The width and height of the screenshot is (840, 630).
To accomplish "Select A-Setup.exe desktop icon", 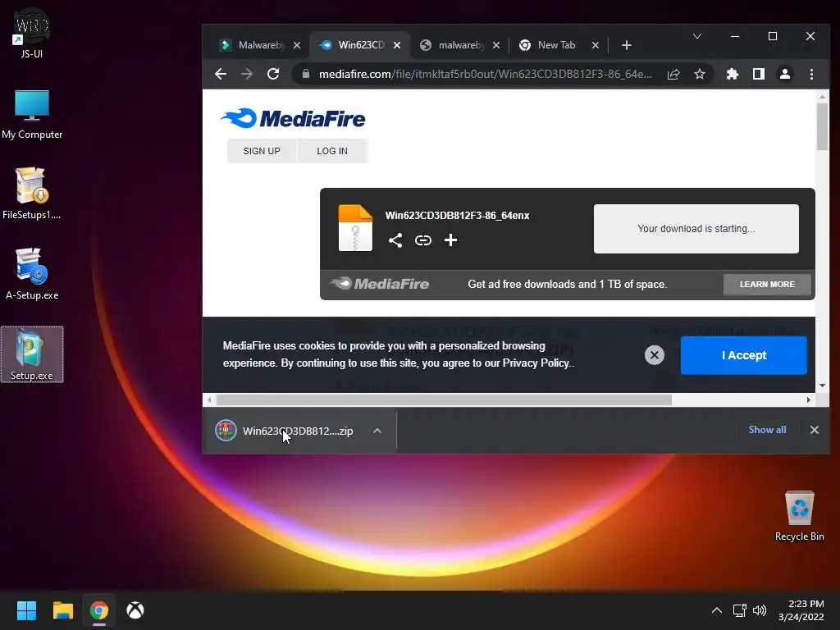I will coord(32,274).
